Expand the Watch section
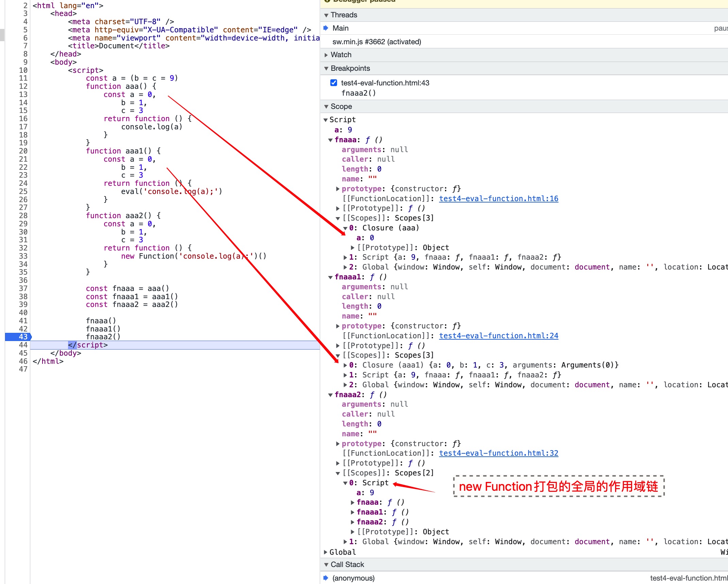This screenshot has width=728, height=584. click(326, 55)
